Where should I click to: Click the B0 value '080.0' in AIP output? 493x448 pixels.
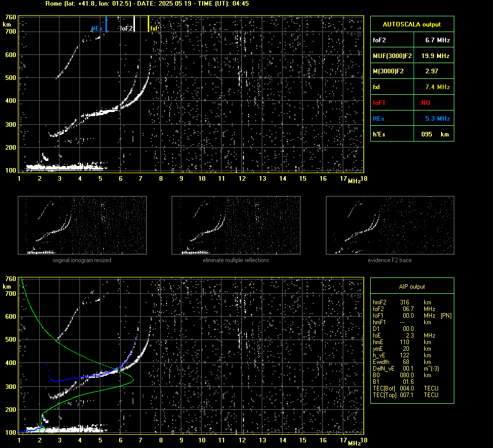tap(407, 375)
